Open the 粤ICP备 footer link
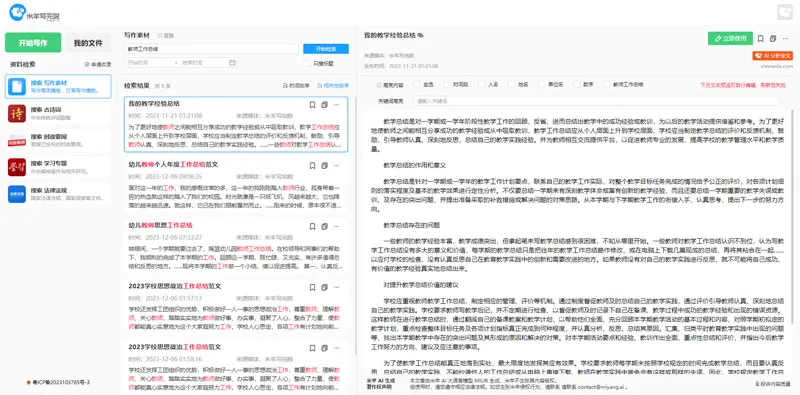The height and width of the screenshot is (395, 800). coord(58,382)
